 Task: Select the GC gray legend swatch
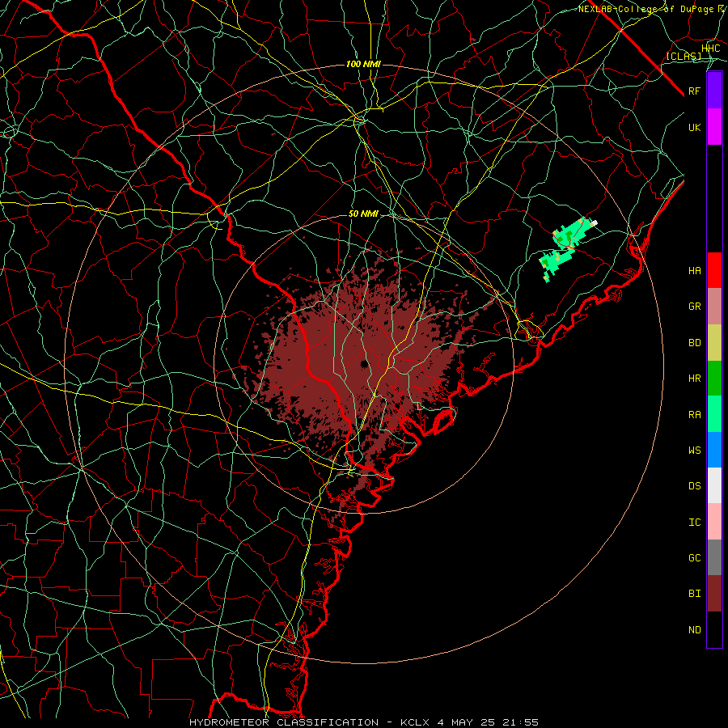714,557
